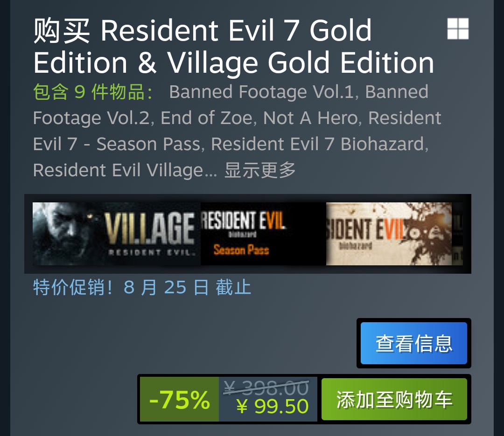This screenshot has height=436, width=504.
Task: Open the Resident Evil Season Pass thumbnail
Action: click(x=263, y=234)
